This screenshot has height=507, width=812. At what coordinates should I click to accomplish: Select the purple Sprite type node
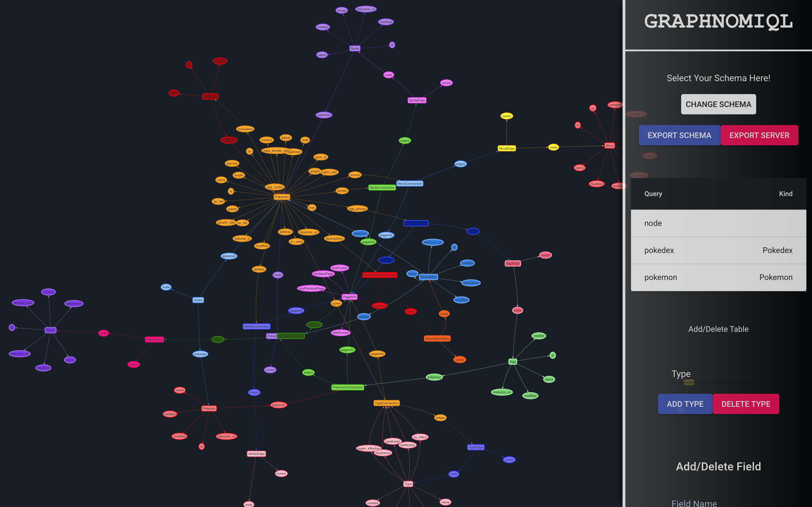355,48
